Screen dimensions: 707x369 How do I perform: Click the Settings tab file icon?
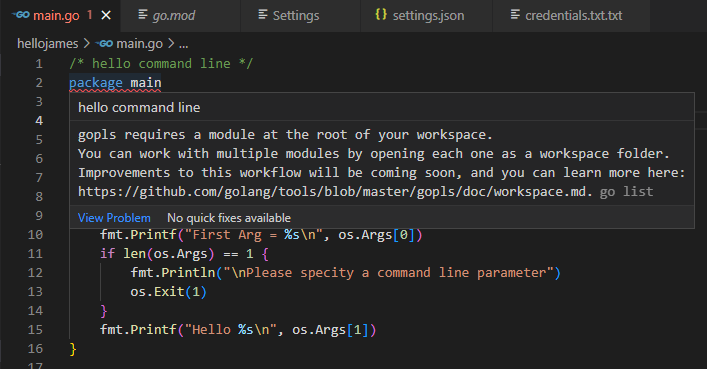pos(263,15)
